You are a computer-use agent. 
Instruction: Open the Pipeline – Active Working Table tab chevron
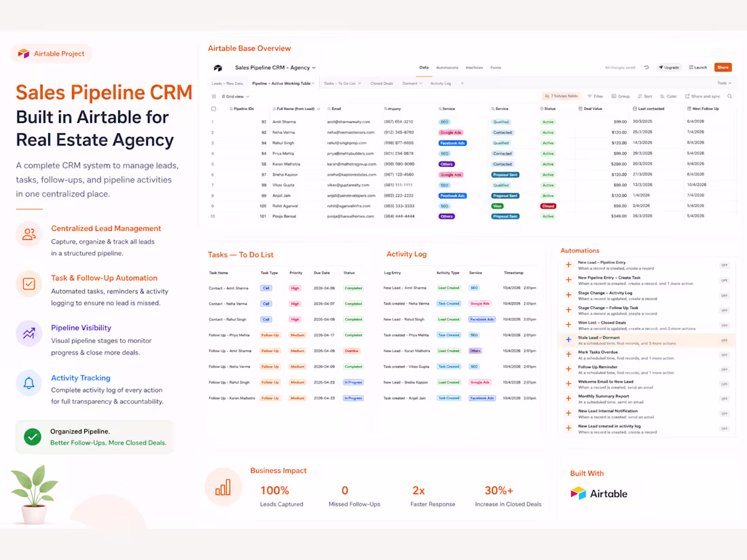tap(313, 83)
